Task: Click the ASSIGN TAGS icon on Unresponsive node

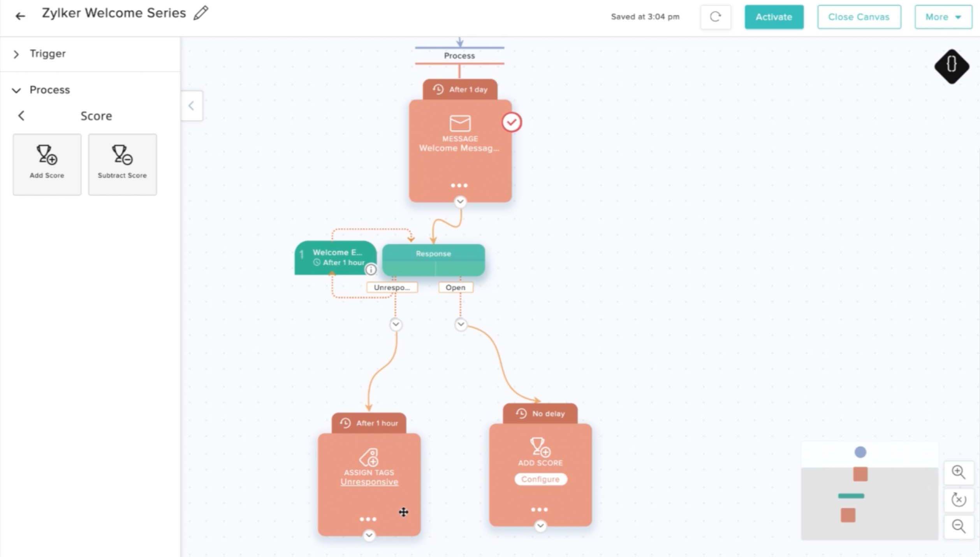Action: click(x=369, y=457)
